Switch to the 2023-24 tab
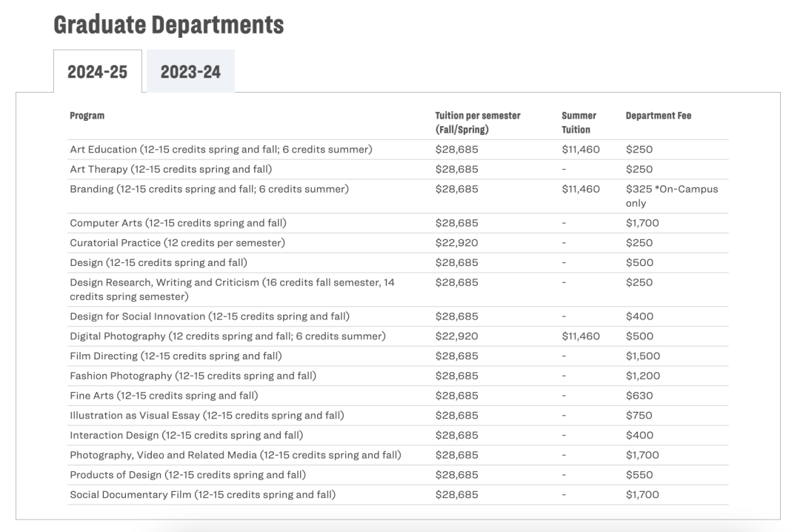The image size is (800, 532). click(x=190, y=72)
